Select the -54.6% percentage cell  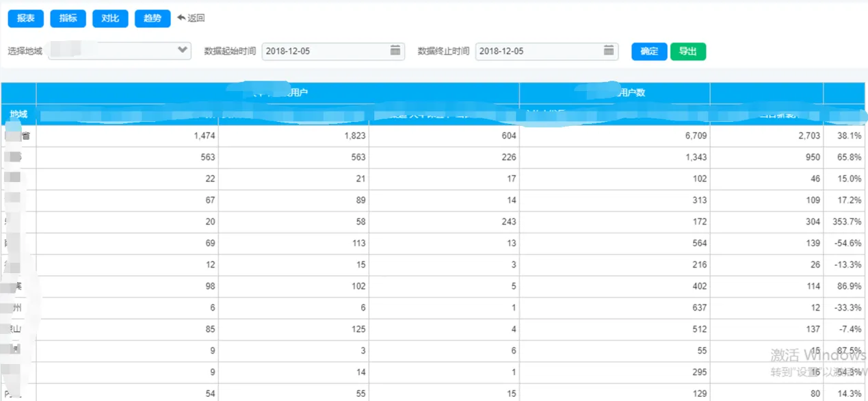pos(845,244)
